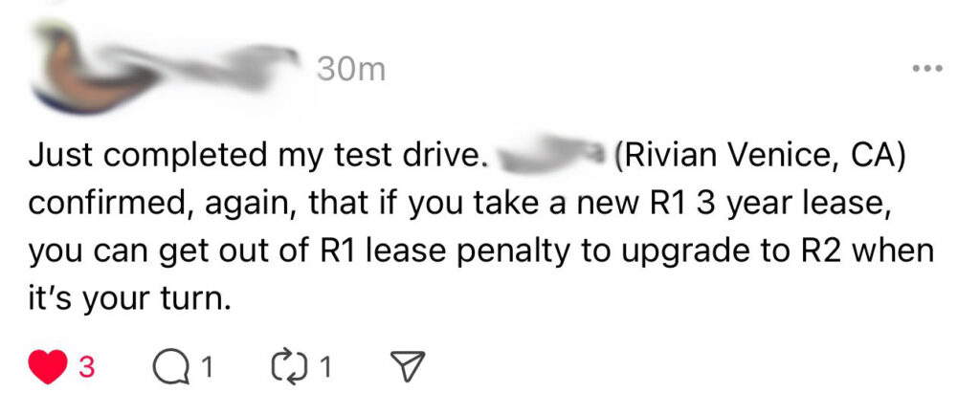Unlike the post via red heart icon
The image size is (980, 414).
click(x=47, y=367)
